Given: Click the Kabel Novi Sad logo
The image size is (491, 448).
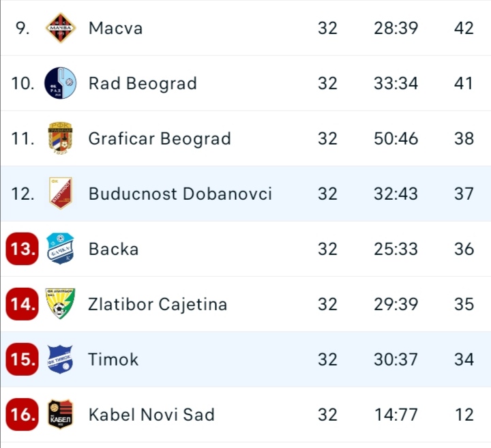Looking at the screenshot, I should click(x=60, y=415).
